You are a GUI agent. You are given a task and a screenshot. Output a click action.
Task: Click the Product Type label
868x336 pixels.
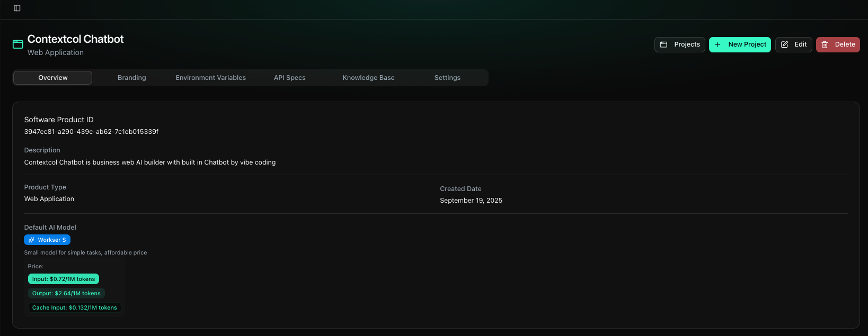coord(45,187)
